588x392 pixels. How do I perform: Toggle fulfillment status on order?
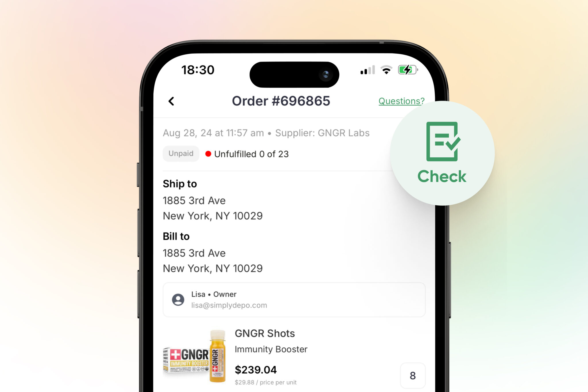click(240, 153)
